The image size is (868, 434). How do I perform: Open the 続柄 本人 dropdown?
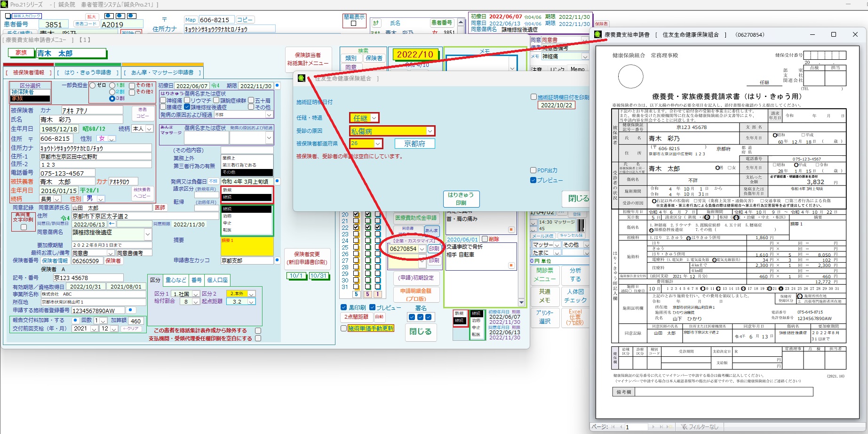point(149,129)
